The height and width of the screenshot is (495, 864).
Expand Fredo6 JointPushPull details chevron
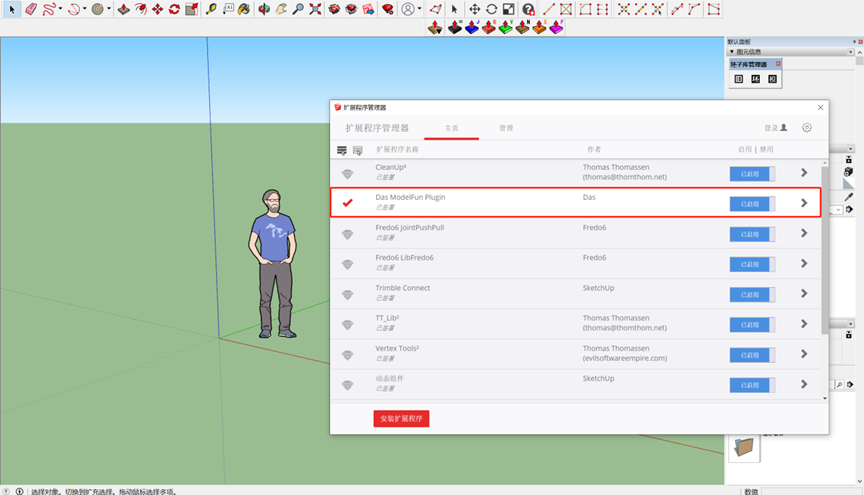pos(804,233)
